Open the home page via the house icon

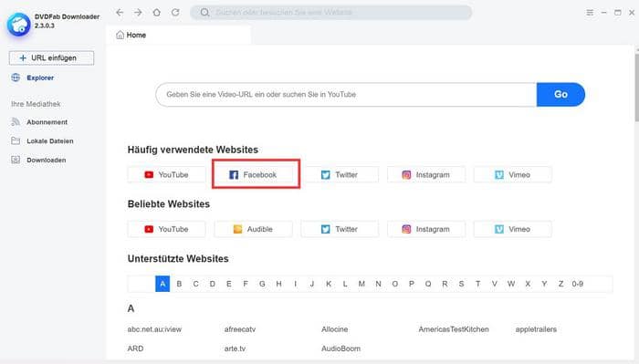coord(156,12)
